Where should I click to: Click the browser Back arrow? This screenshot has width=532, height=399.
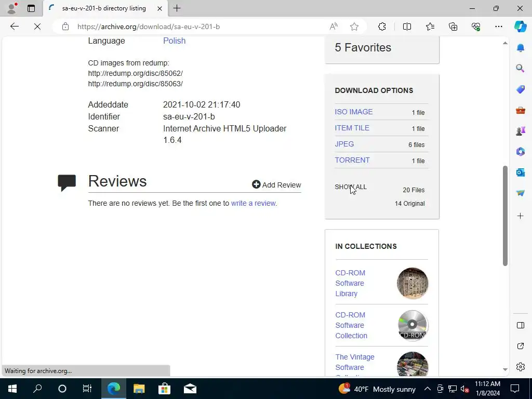point(14,26)
